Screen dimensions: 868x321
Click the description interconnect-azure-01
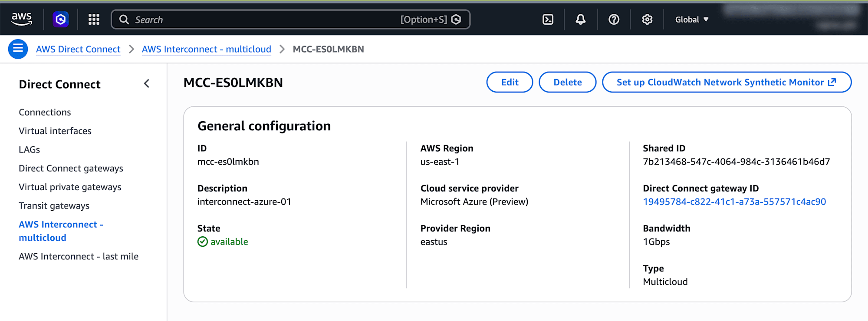click(x=244, y=202)
